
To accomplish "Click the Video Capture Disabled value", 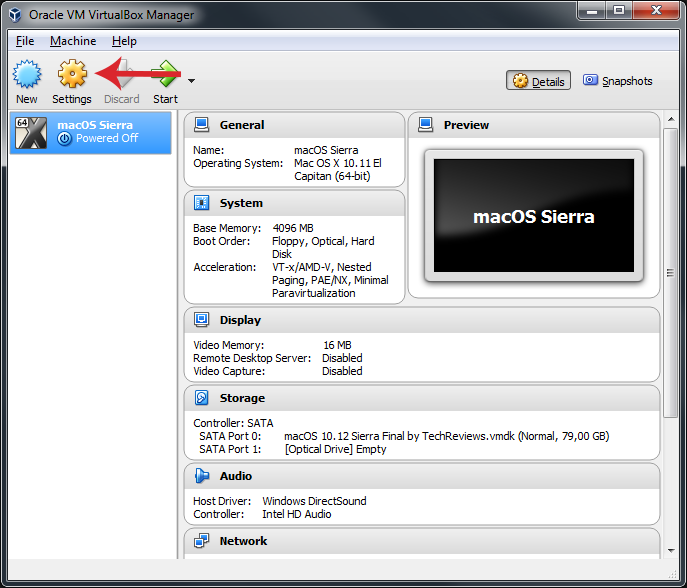I will (342, 372).
